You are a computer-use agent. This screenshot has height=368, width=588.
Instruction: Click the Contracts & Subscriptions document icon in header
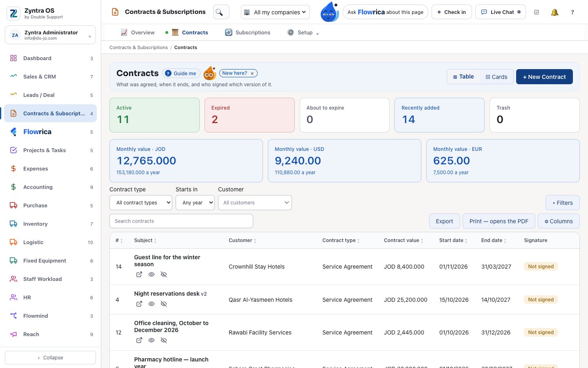115,12
